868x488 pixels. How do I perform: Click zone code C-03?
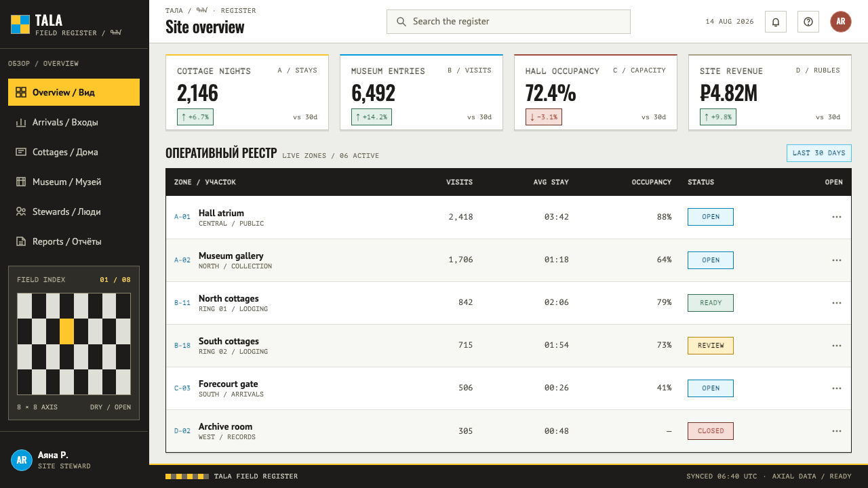(x=182, y=388)
